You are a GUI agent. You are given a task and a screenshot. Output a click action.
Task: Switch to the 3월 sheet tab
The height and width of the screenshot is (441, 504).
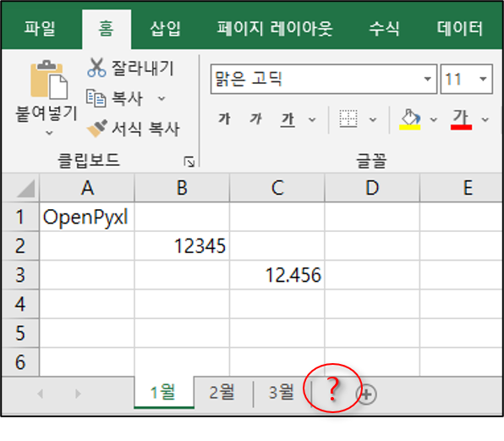pos(282,393)
